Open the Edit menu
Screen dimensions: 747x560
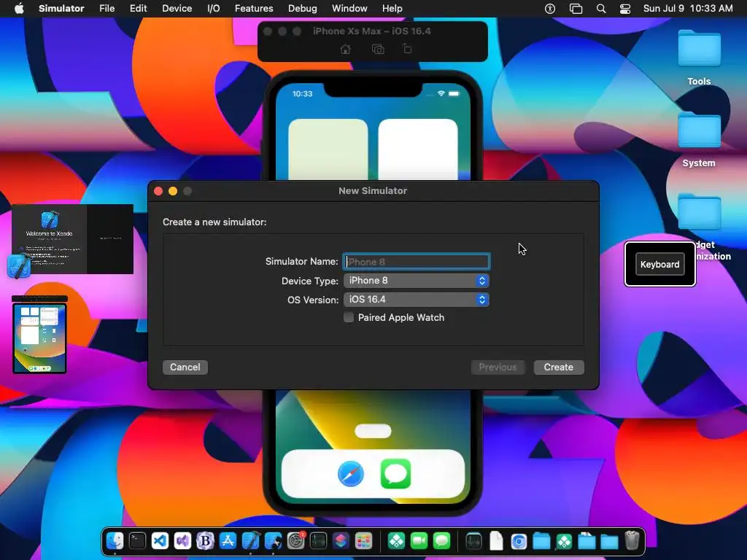(138, 9)
